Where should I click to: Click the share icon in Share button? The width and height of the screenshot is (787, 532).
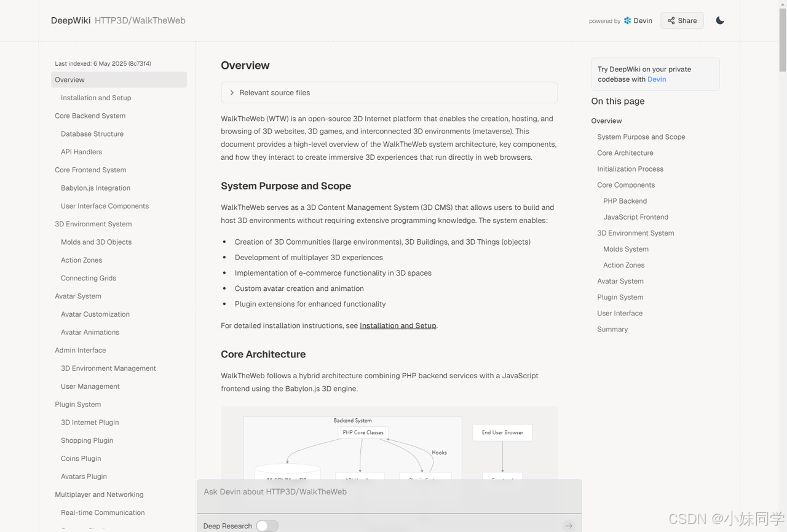pyautogui.click(x=671, y=20)
